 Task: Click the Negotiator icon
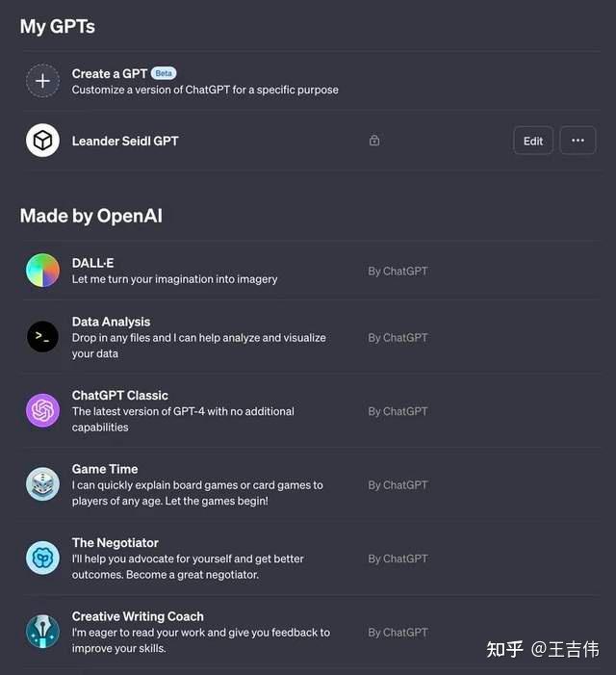coord(42,558)
